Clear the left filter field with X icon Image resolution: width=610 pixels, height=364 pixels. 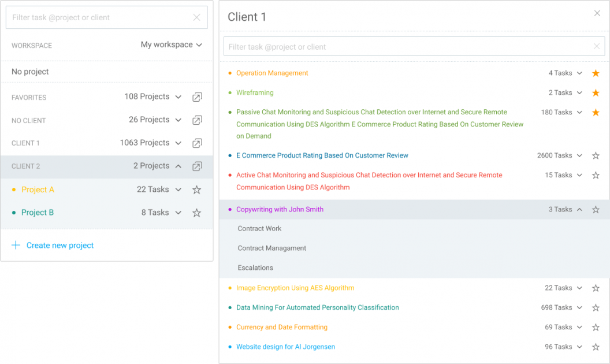click(196, 18)
